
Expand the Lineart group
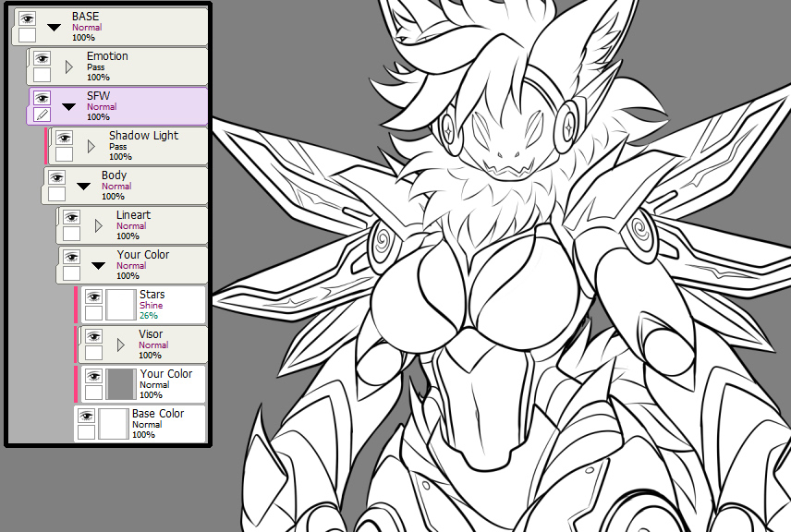click(x=99, y=226)
